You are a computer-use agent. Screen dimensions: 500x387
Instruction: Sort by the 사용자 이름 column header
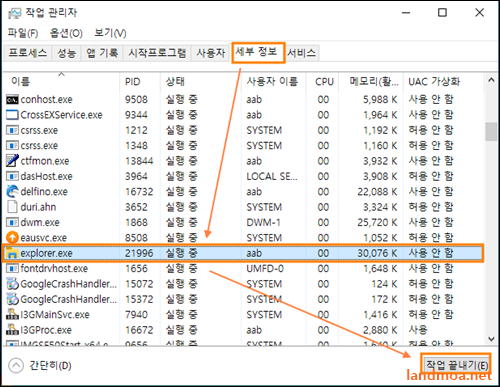click(x=273, y=82)
